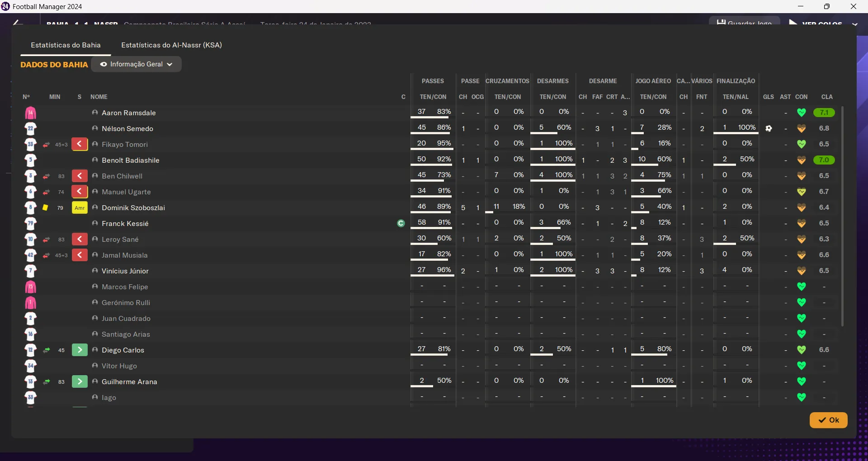Click the substituted-off arrow for Fikayo Tomori
Image resolution: width=868 pixels, height=461 pixels.
point(80,145)
